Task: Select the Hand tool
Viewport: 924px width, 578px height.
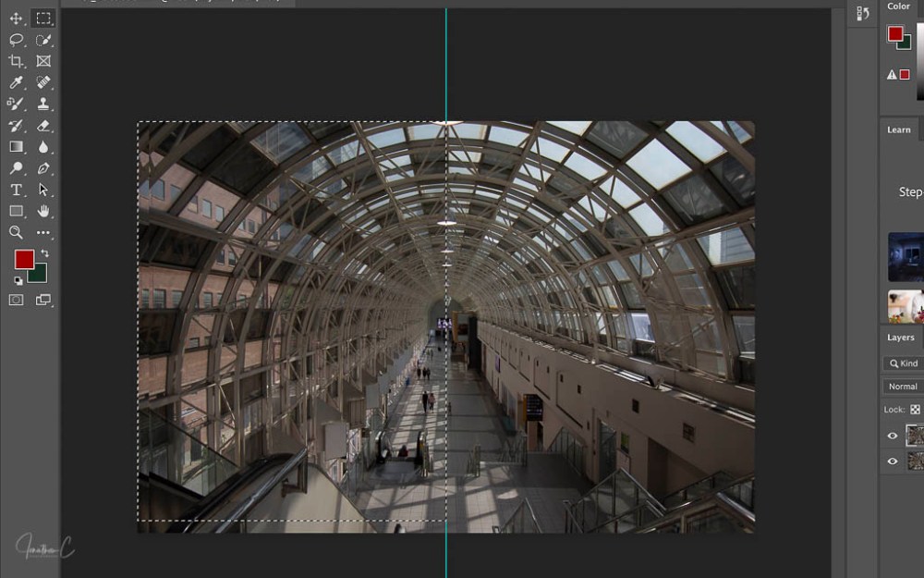Action: click(x=43, y=211)
